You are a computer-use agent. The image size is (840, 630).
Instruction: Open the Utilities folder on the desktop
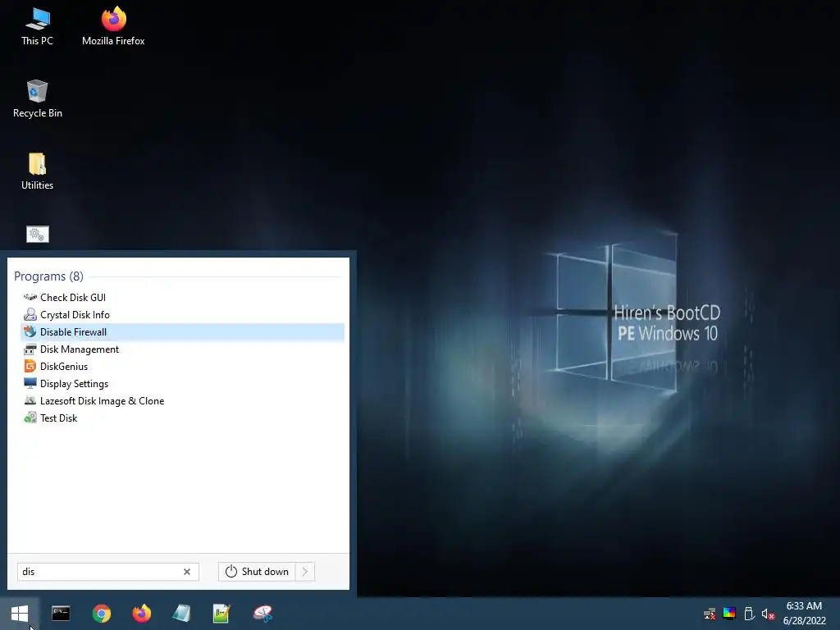point(37,171)
